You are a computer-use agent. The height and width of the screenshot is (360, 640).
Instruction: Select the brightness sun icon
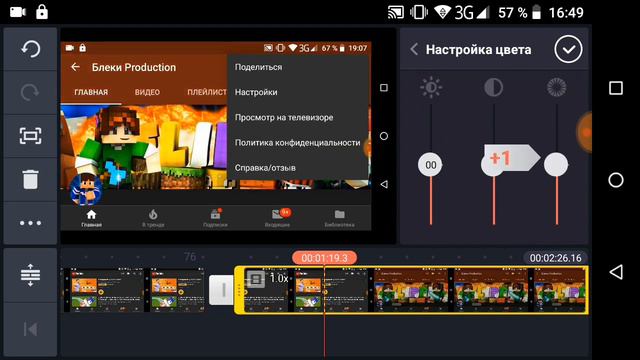pos(431,87)
